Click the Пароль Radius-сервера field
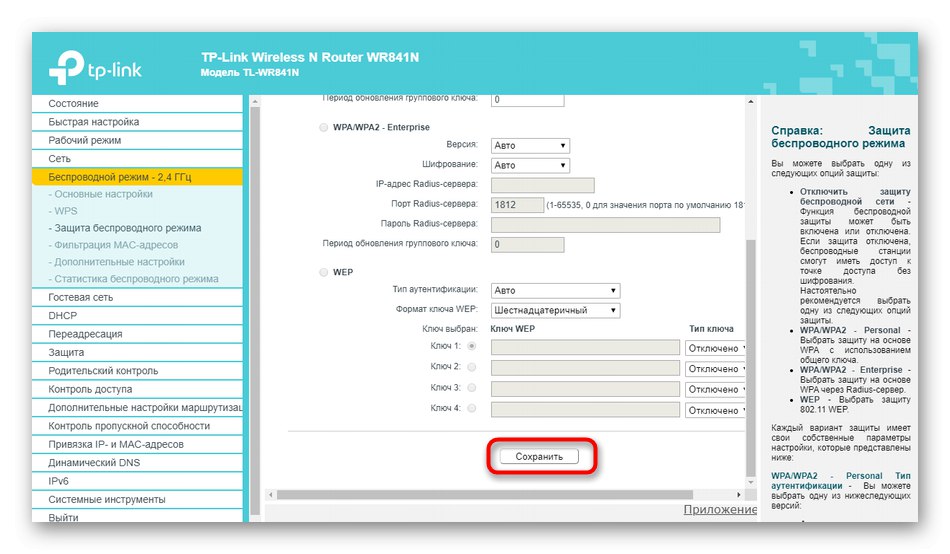This screenshot has width=950, height=554. tap(605, 225)
